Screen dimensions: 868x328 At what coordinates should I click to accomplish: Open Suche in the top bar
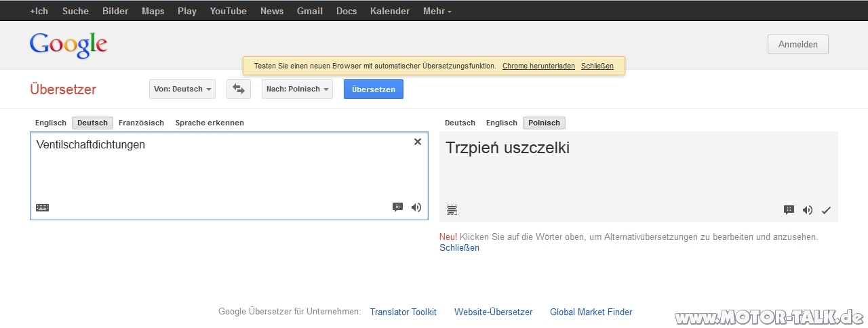(75, 11)
